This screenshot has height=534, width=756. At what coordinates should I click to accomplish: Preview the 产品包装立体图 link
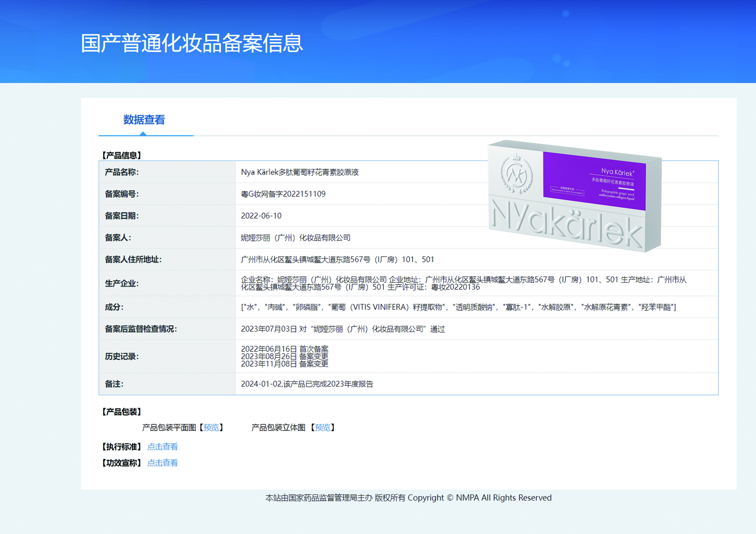(x=323, y=427)
